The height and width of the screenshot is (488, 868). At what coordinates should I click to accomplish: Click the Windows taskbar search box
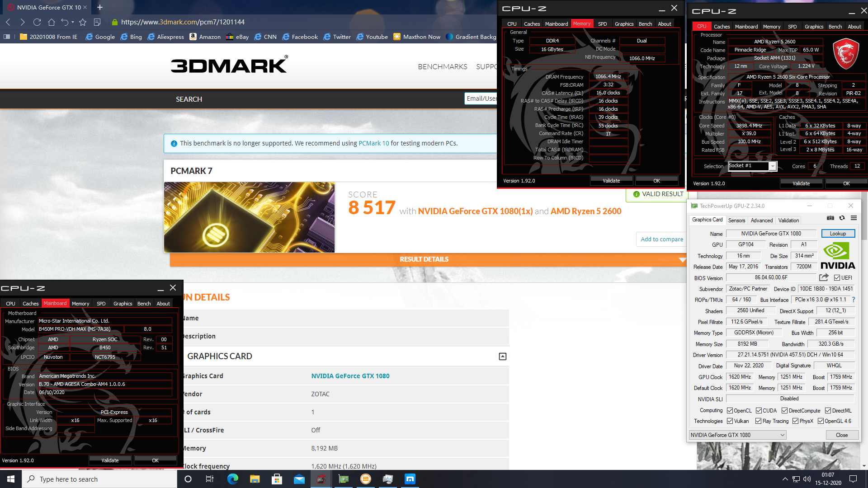click(x=99, y=479)
